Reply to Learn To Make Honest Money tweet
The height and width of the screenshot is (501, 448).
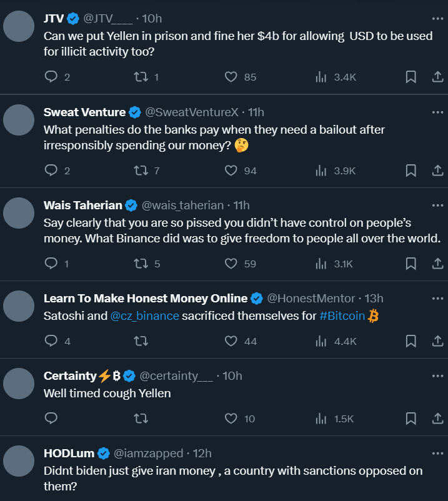[x=52, y=341]
